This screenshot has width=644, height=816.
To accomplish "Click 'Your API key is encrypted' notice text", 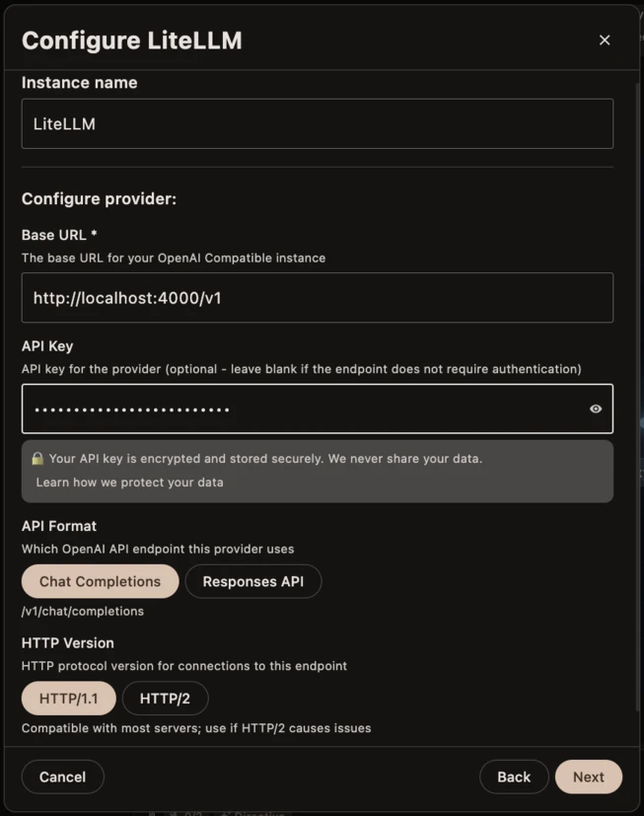I will tap(266, 459).
